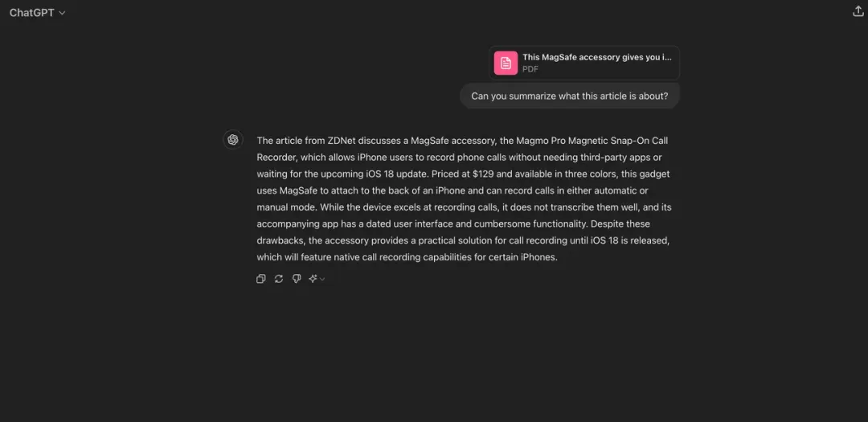868x422 pixels.
Task: Click the final line about native call recording
Action: [407, 257]
